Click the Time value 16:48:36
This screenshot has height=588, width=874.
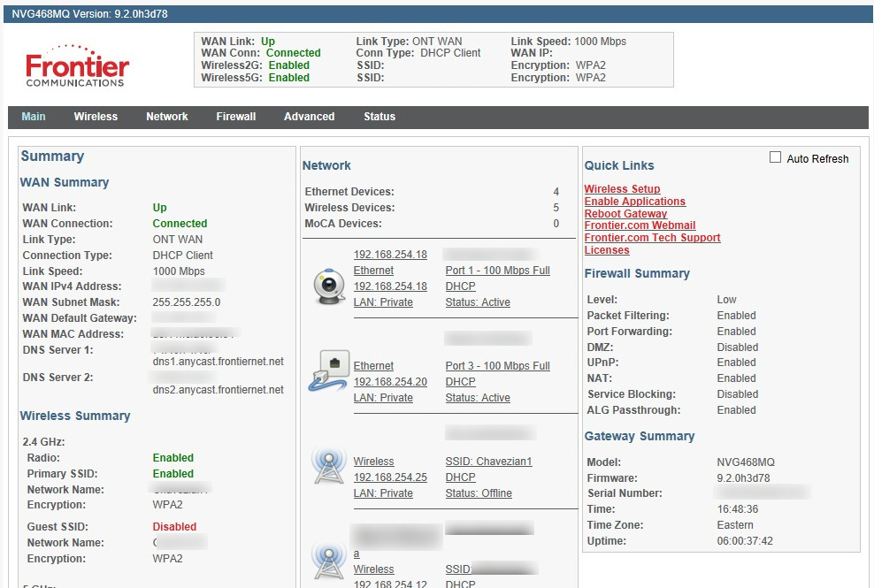[738, 508]
